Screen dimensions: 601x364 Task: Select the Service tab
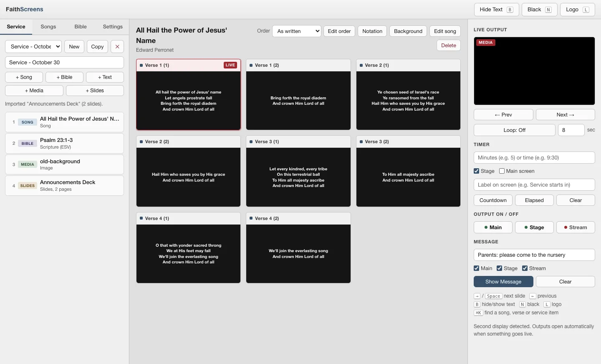16,26
